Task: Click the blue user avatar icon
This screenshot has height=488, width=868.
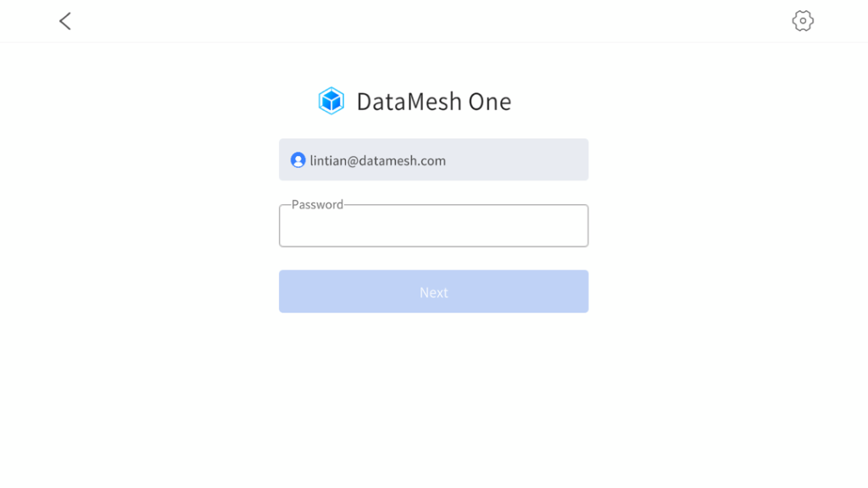Action: (x=298, y=160)
